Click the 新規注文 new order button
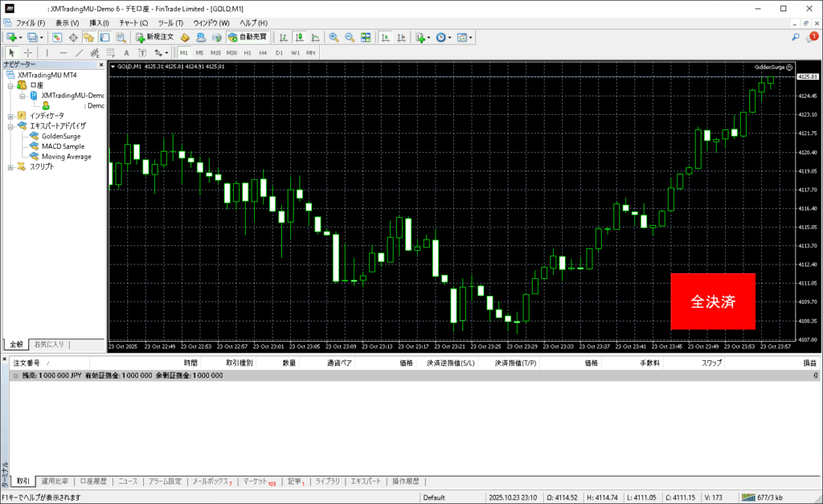Image resolution: width=823 pixels, height=504 pixels. tap(154, 37)
